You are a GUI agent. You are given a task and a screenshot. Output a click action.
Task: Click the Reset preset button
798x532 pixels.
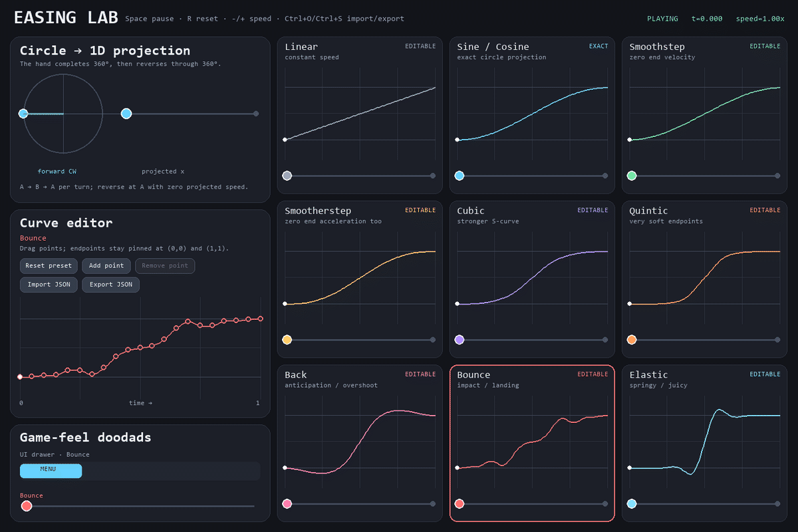click(49, 266)
